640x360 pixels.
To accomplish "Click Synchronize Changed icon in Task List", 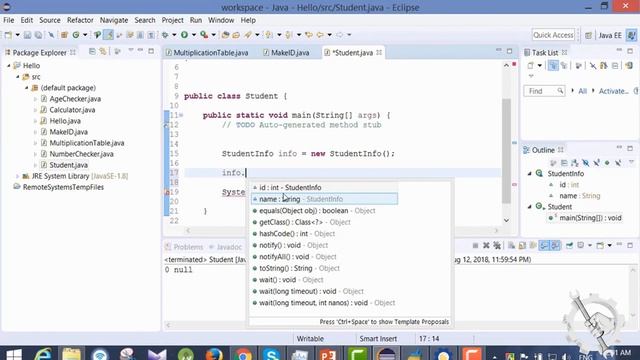I will coord(629,65).
